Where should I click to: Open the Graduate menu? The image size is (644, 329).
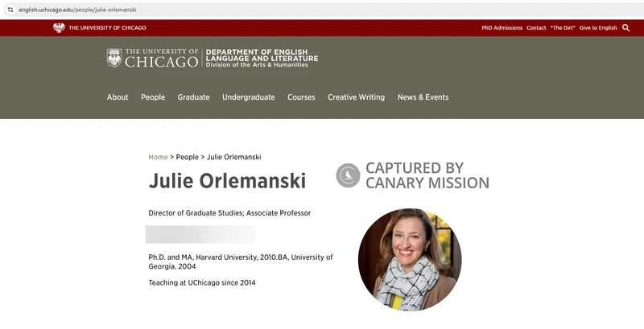193,97
